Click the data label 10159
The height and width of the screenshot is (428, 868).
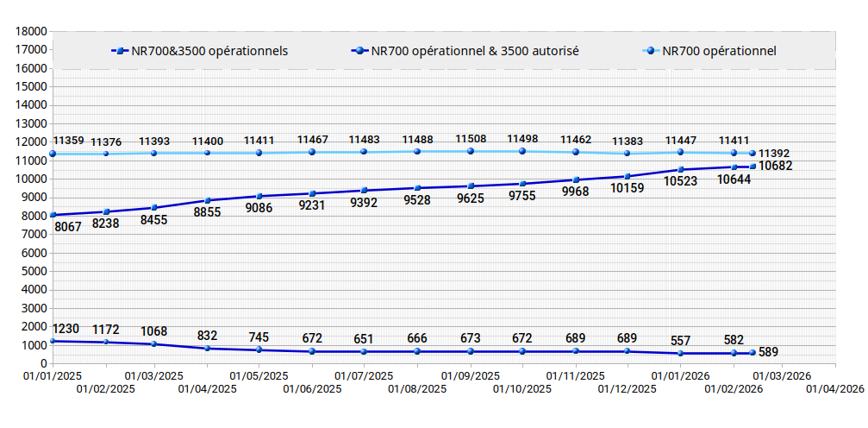point(628,188)
